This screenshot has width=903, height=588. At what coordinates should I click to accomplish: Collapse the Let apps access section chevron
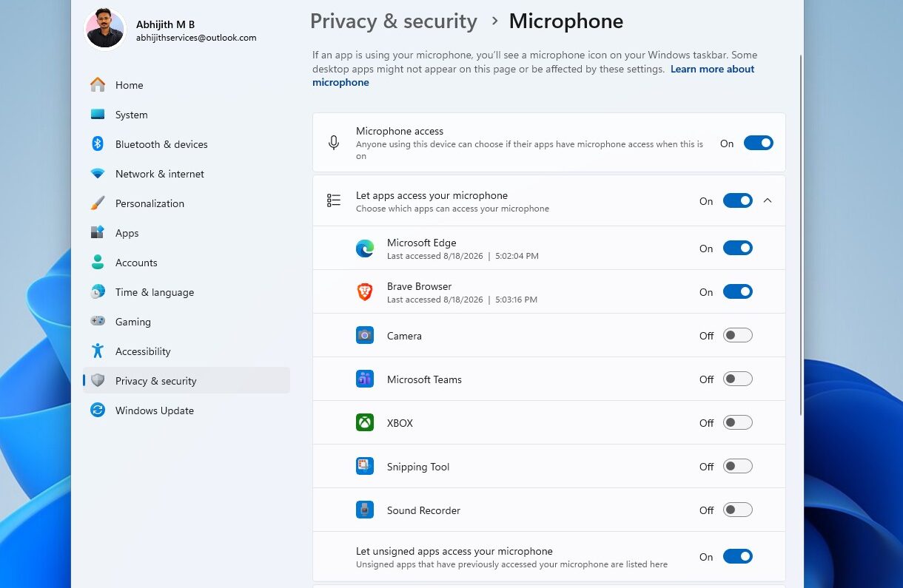coord(768,200)
